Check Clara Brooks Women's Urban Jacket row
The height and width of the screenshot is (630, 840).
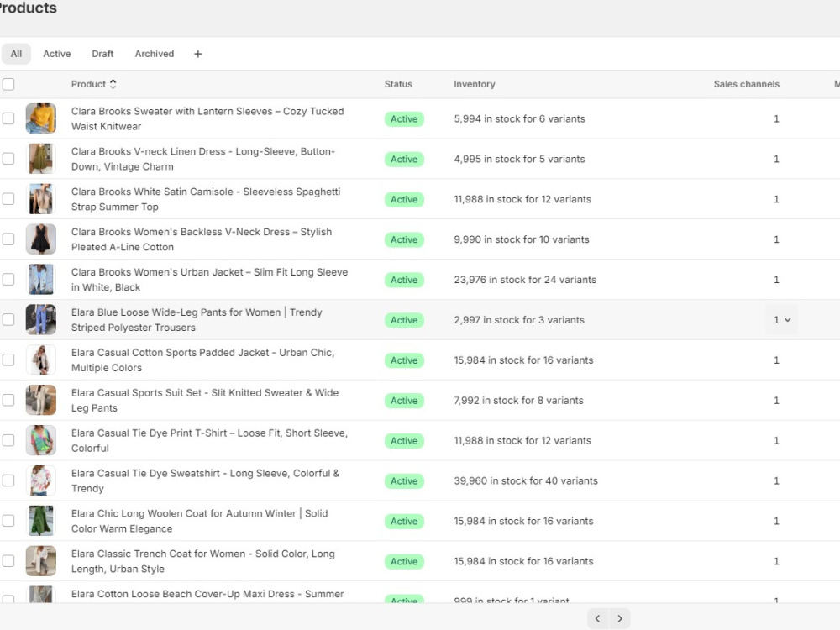tap(8, 279)
